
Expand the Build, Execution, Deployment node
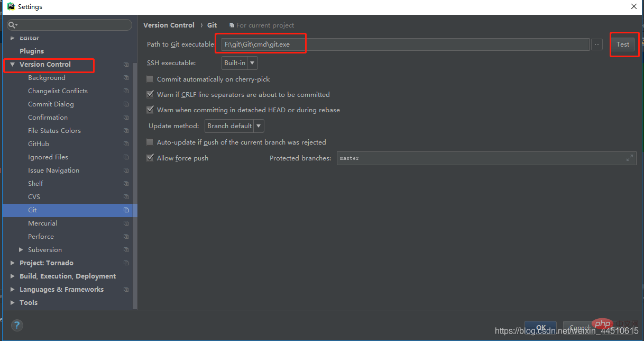pos(13,276)
